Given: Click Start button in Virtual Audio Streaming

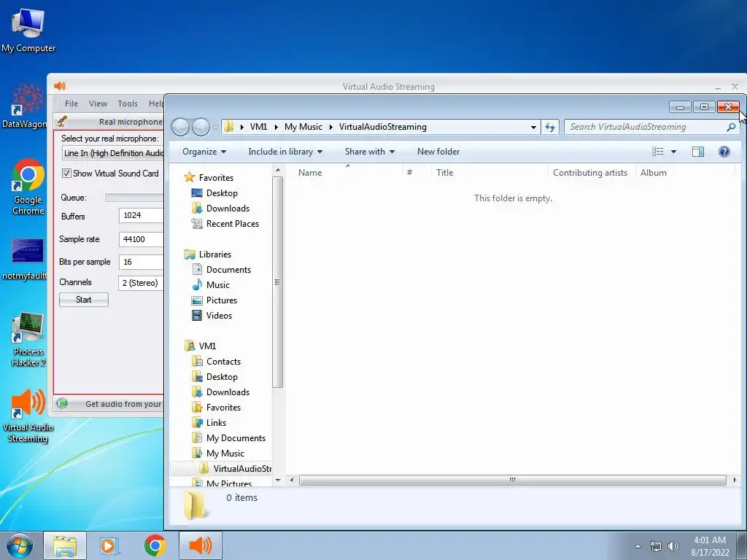Looking at the screenshot, I should tap(84, 300).
